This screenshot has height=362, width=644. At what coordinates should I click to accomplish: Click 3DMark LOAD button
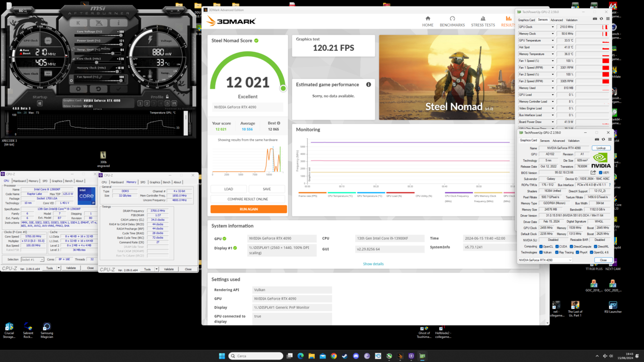pos(228,189)
